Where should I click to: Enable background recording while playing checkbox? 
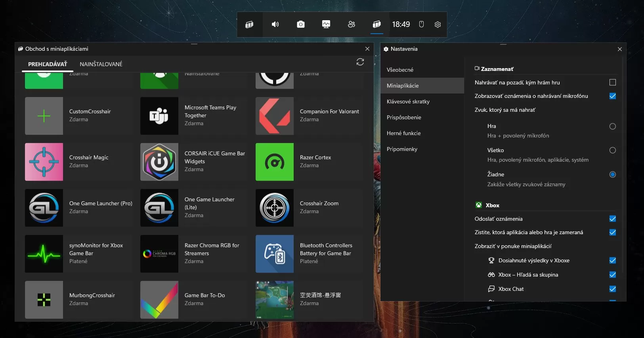[613, 82]
